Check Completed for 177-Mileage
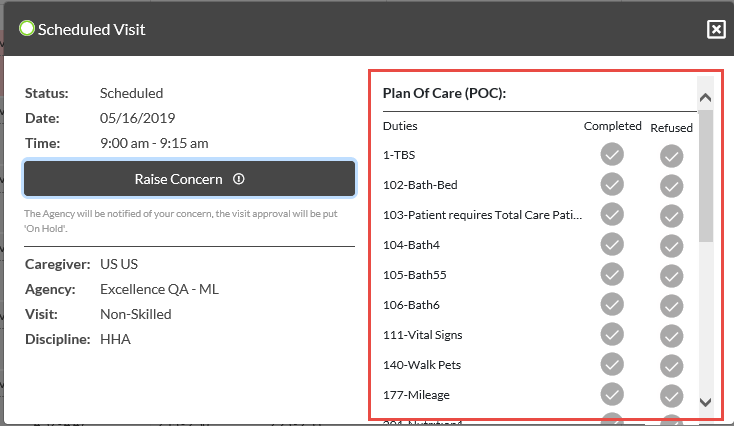This screenshot has height=426, width=734. click(x=612, y=394)
